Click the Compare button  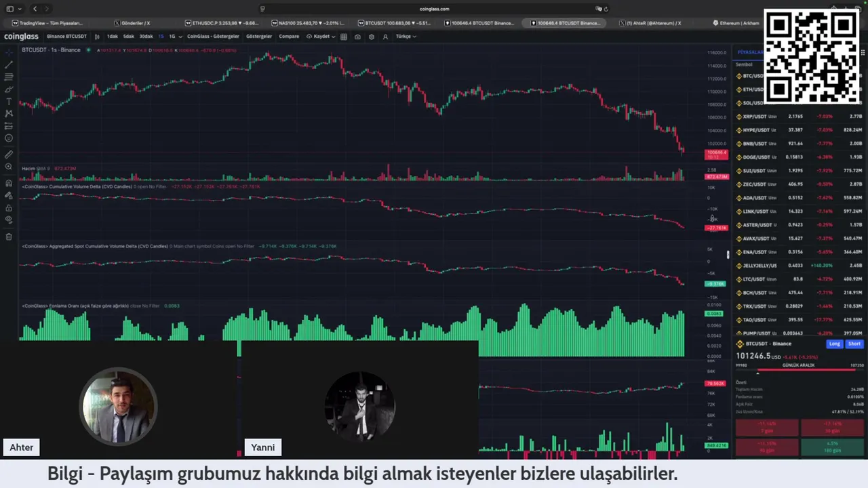tap(289, 37)
